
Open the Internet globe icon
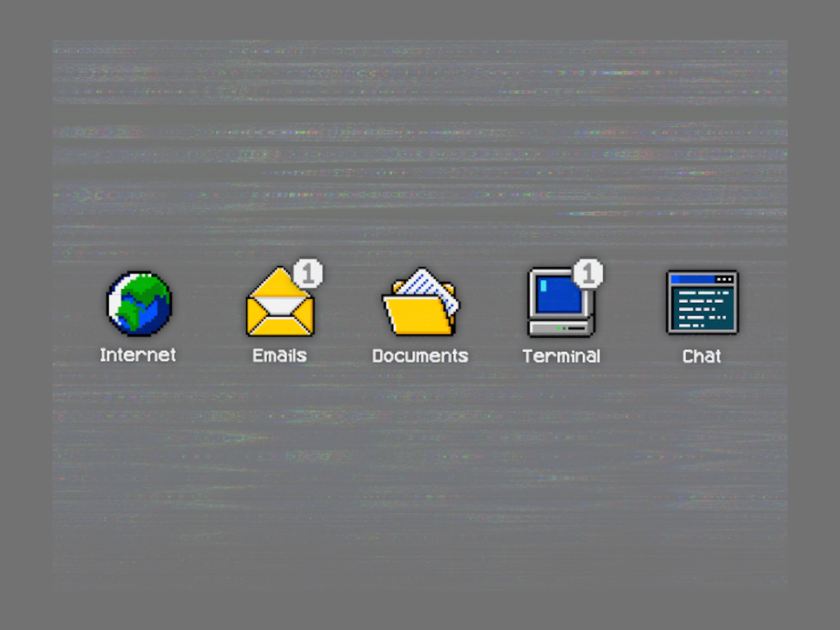[x=139, y=303]
